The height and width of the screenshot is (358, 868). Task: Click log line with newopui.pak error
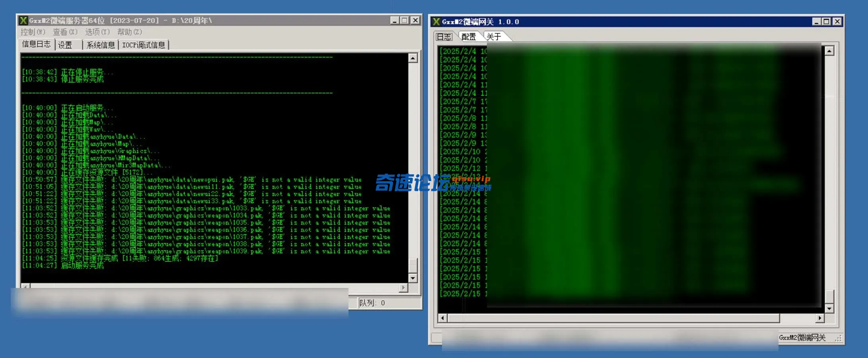point(192,179)
